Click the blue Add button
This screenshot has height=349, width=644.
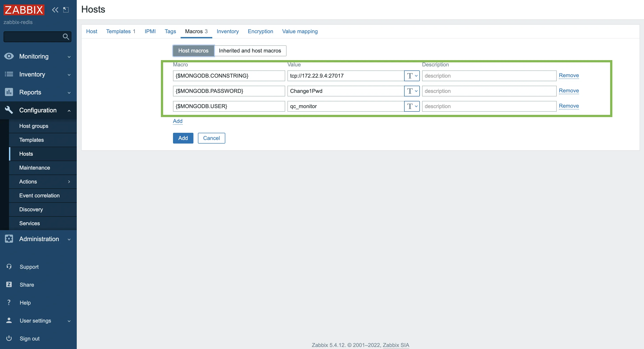point(183,138)
